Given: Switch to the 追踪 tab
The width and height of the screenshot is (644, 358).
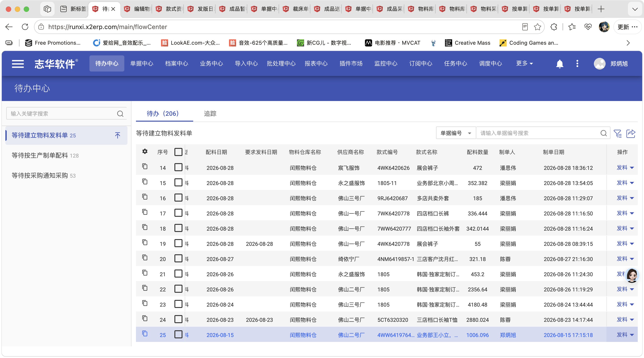Looking at the screenshot, I should [210, 114].
